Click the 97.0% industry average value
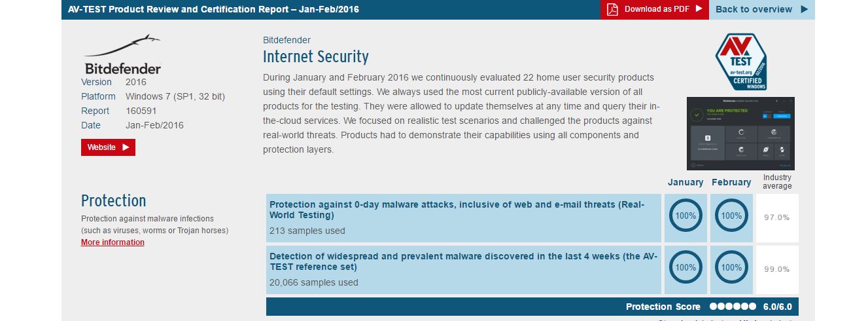The image size is (868, 321). (777, 217)
